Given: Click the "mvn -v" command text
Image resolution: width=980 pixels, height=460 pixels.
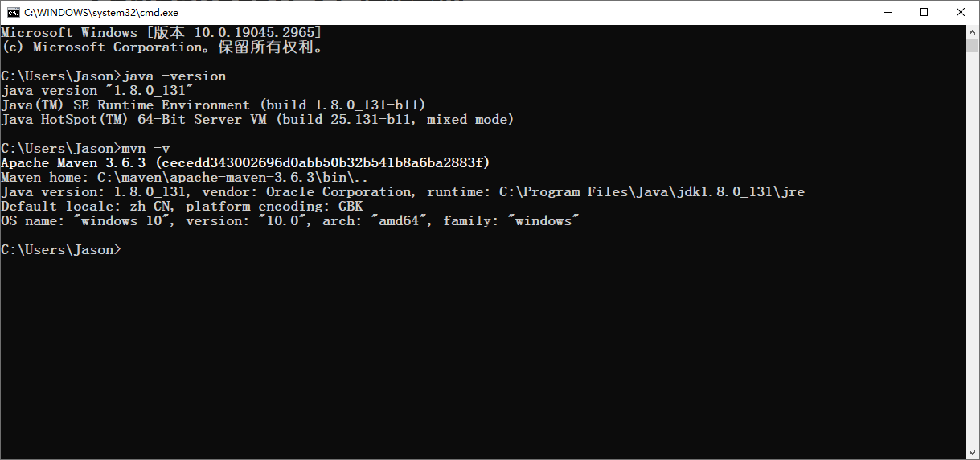Looking at the screenshot, I should [146, 149].
